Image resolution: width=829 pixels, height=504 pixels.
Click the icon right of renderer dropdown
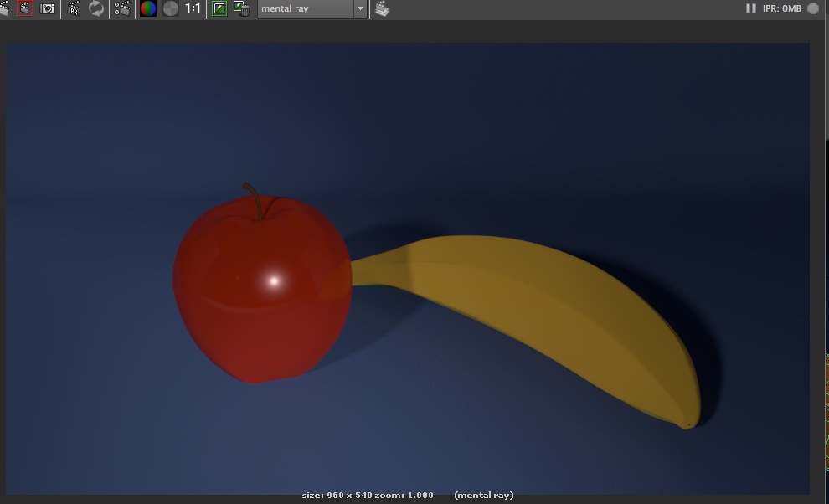click(382, 8)
